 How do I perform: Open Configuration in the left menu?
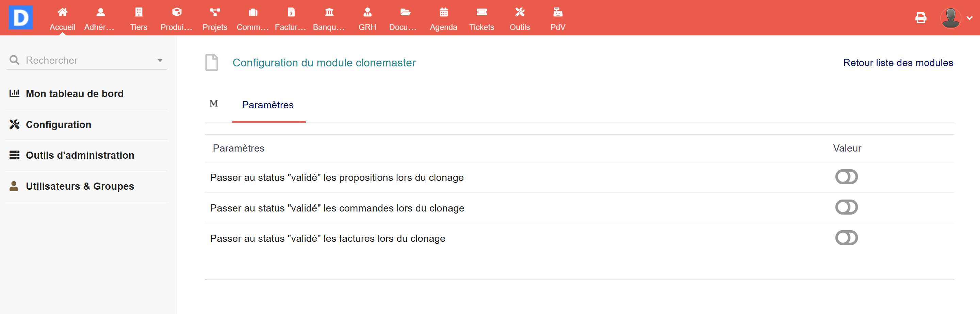pos(58,124)
